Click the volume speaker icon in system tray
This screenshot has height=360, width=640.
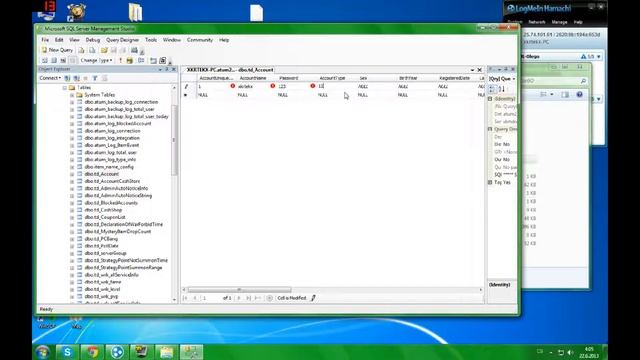pyautogui.click(x=571, y=352)
